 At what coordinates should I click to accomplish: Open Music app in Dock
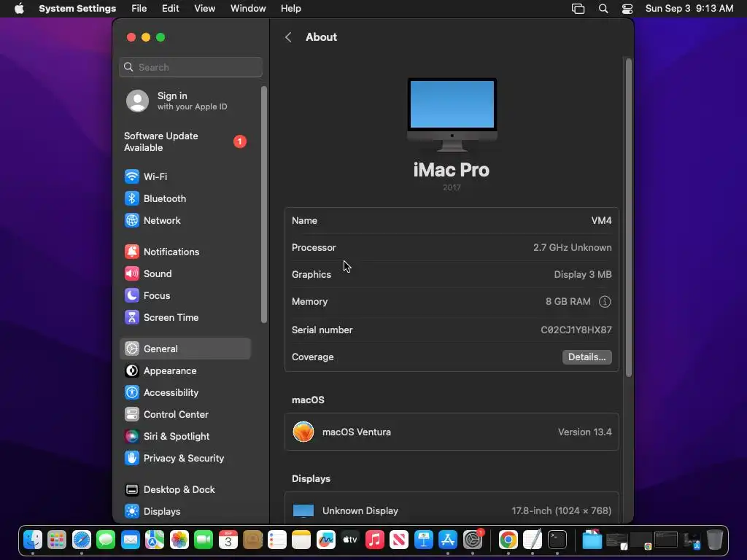coord(375,540)
